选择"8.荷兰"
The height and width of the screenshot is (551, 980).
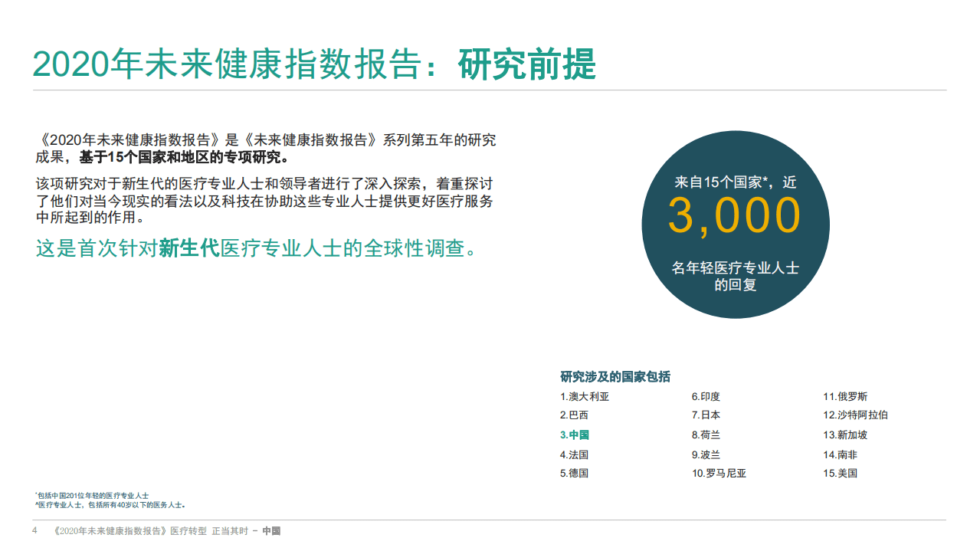pyautogui.click(x=705, y=435)
